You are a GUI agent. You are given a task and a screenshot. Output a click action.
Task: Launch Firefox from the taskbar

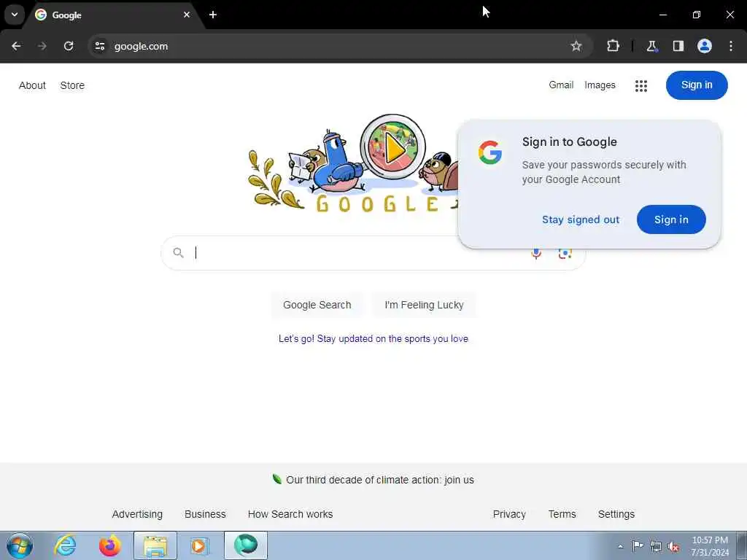coord(110,545)
